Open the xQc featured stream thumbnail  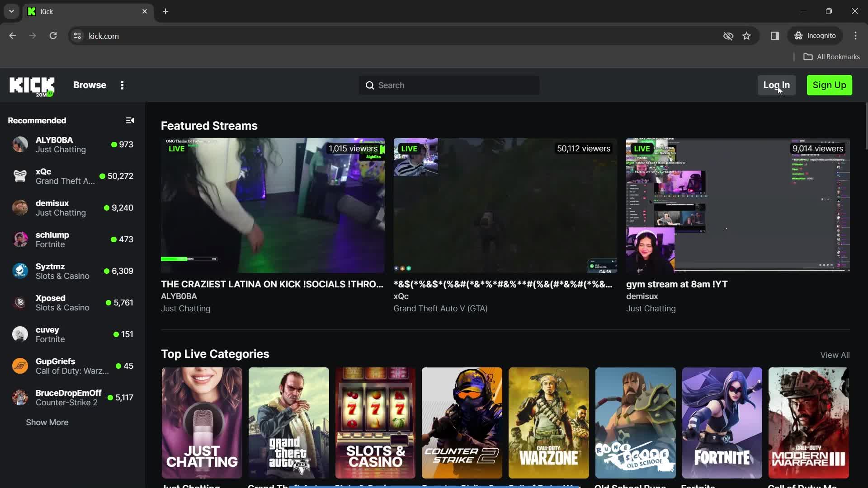[x=505, y=206]
